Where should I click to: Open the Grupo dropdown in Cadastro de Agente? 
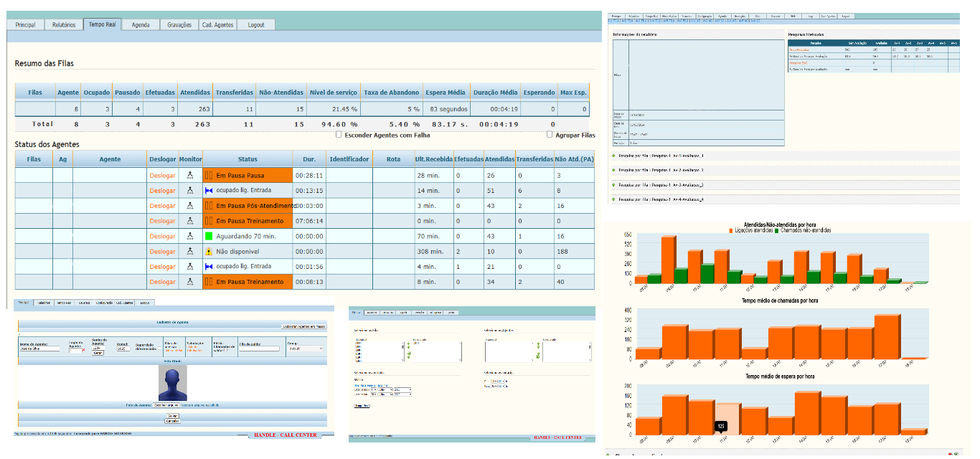point(305,349)
